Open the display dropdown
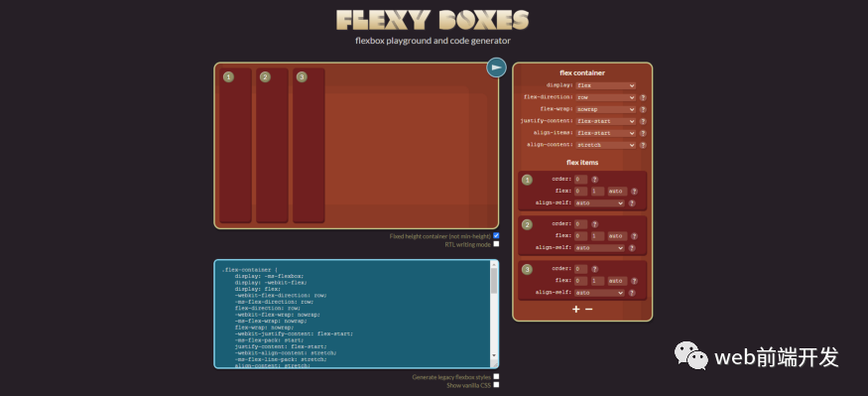Image resolution: width=868 pixels, height=396 pixels. (x=605, y=85)
